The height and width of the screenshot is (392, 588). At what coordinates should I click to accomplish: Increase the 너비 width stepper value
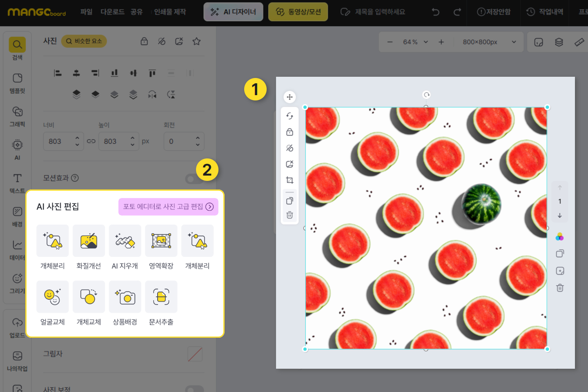tap(77, 138)
